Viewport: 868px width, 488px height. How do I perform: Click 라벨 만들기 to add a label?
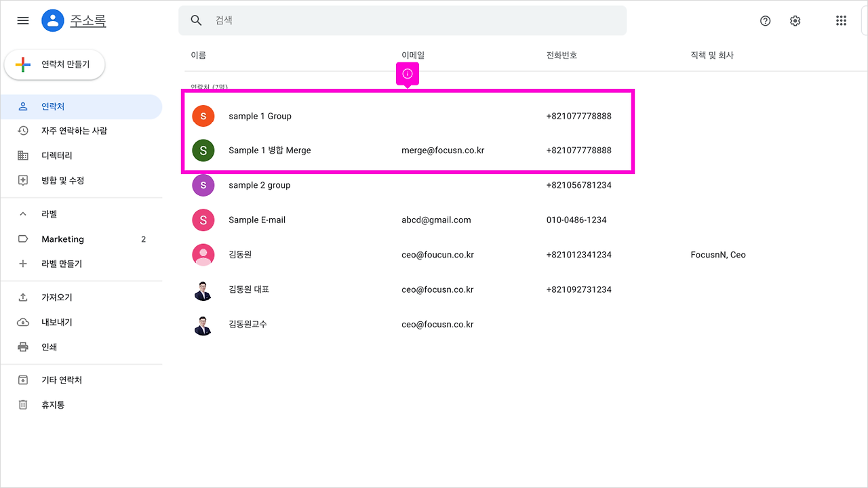click(22, 264)
